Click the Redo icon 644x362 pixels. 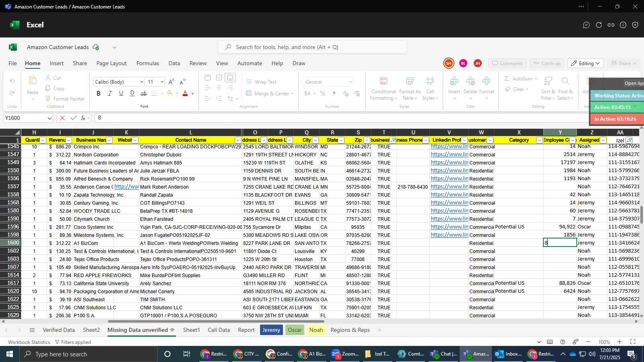coord(12,93)
